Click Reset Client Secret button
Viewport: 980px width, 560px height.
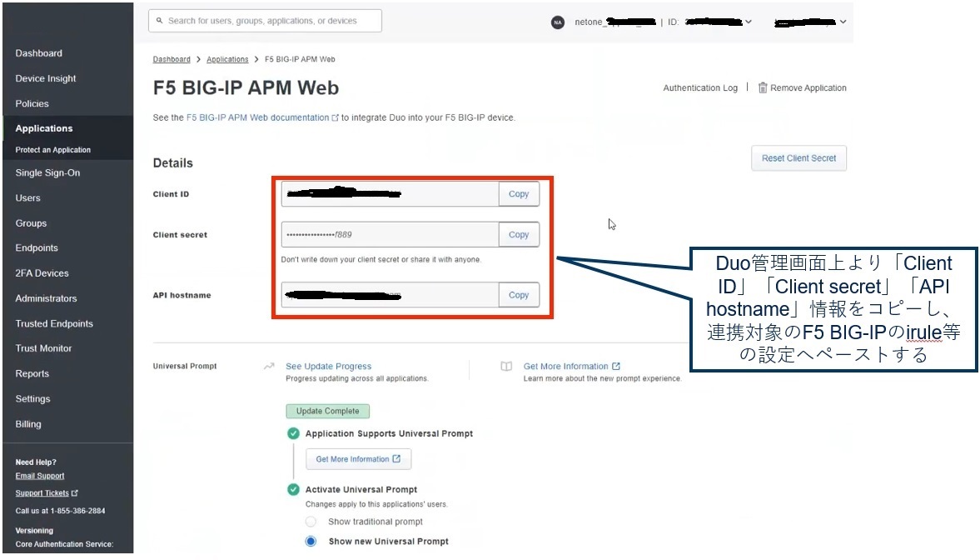tap(798, 158)
